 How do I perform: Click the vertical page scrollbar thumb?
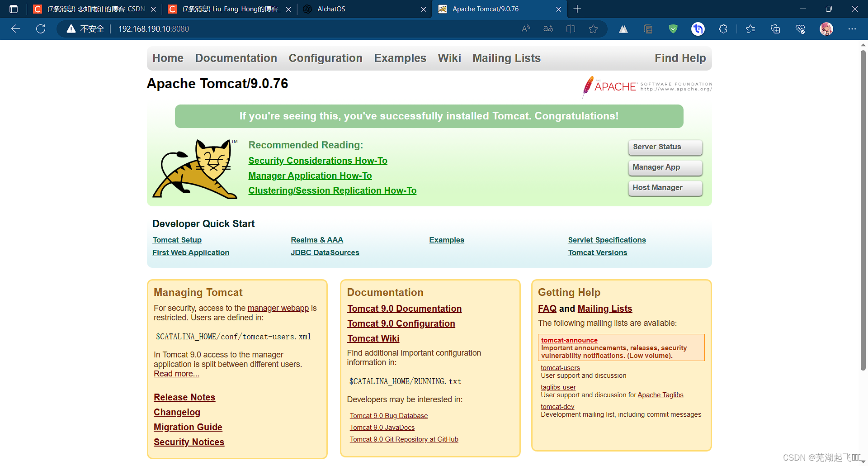tap(863, 210)
